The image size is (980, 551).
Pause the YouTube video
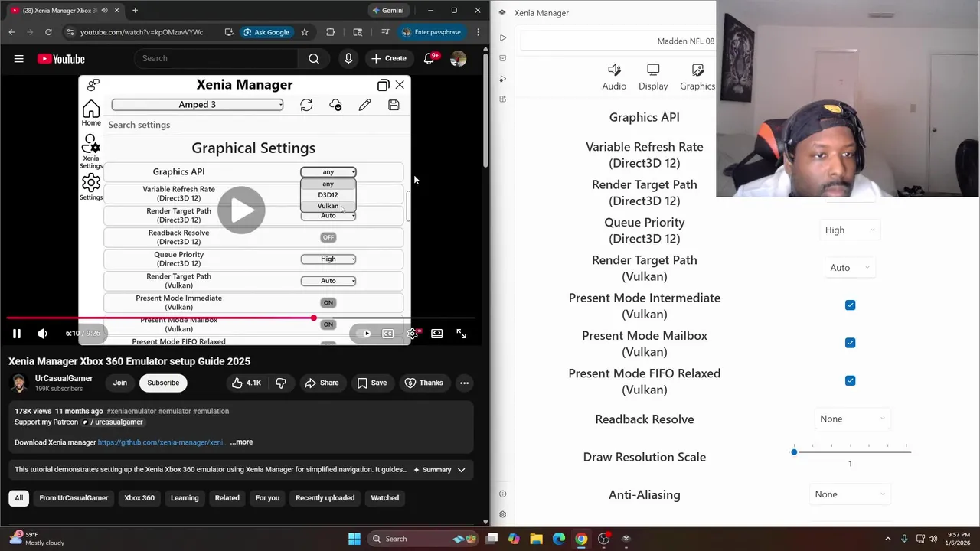16,334
